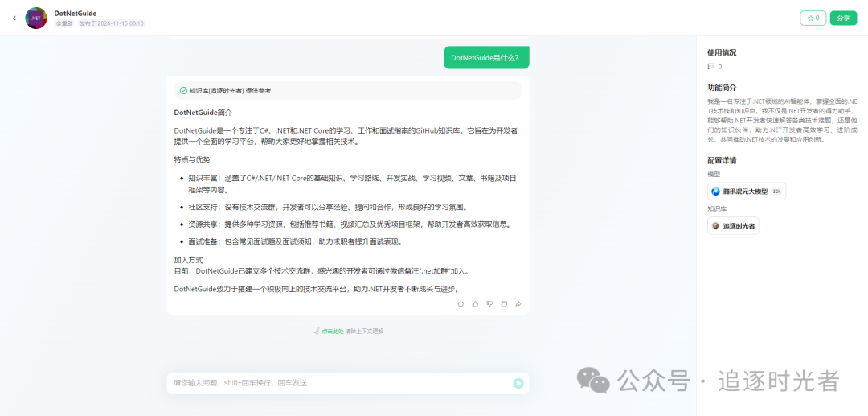
Task: Regenerate the answer with the refresh icon
Action: (x=461, y=304)
